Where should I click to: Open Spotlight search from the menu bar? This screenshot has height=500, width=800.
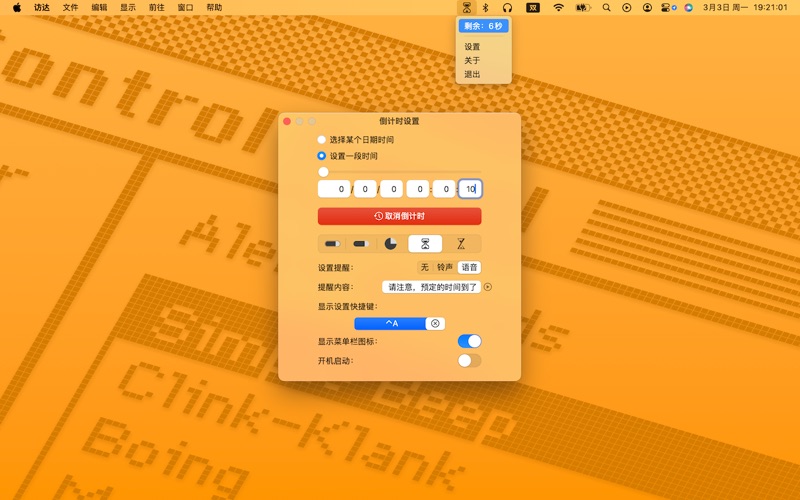(x=606, y=7)
